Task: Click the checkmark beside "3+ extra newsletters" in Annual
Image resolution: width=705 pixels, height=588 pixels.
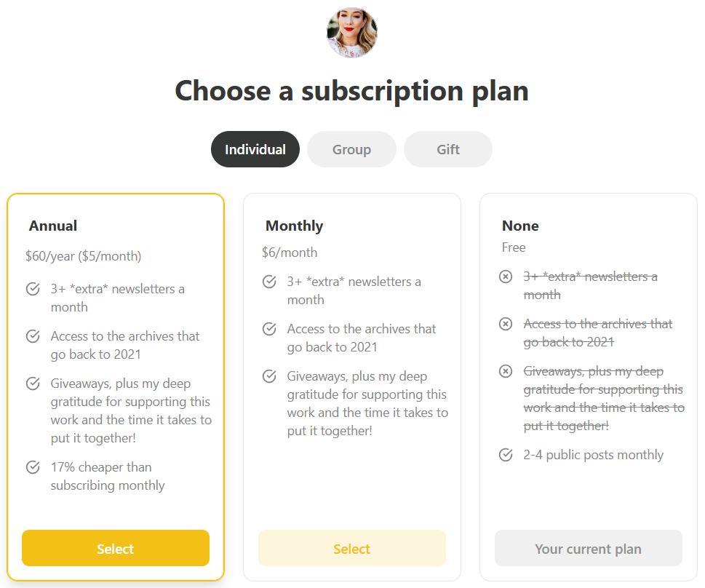Action: [33, 288]
